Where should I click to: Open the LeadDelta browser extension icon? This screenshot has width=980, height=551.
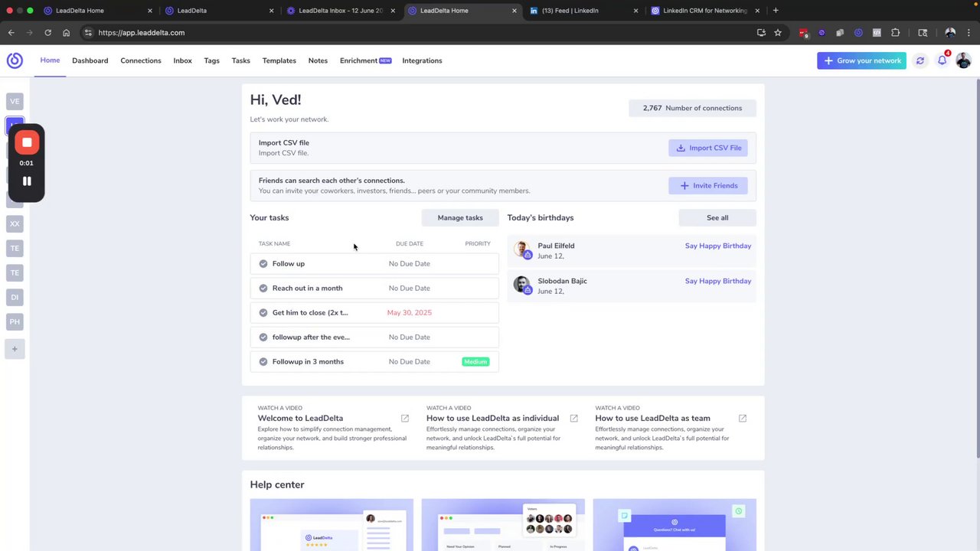pyautogui.click(x=858, y=33)
